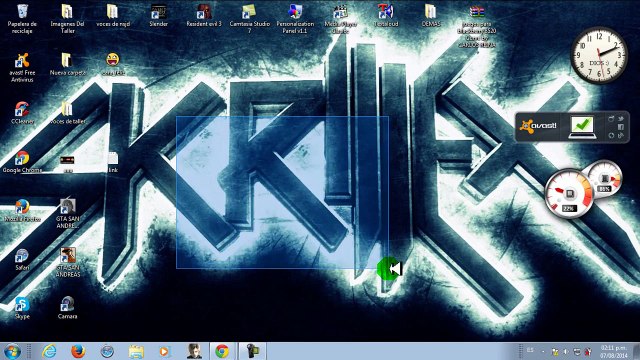Viewport: 640px width, 360px height.
Task: Open the Google Chrome desktop shortcut
Action: tap(22, 162)
